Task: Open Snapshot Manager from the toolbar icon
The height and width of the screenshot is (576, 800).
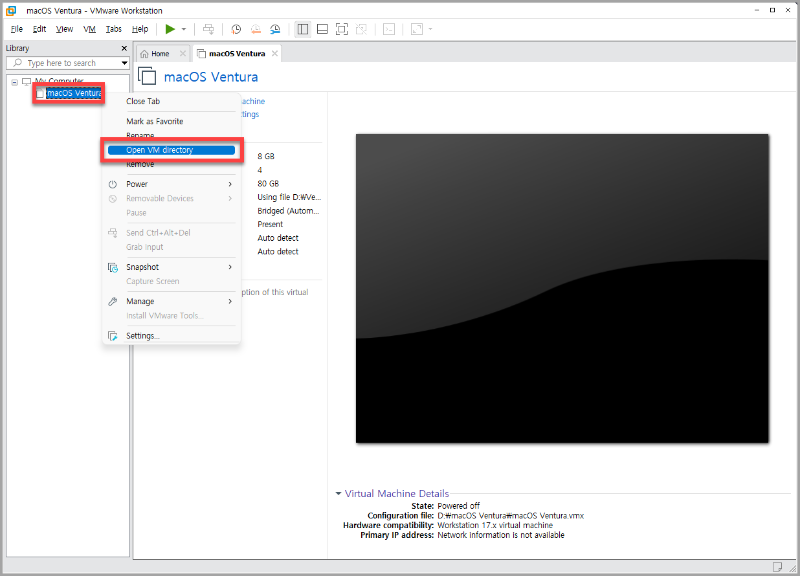Action: [x=275, y=29]
